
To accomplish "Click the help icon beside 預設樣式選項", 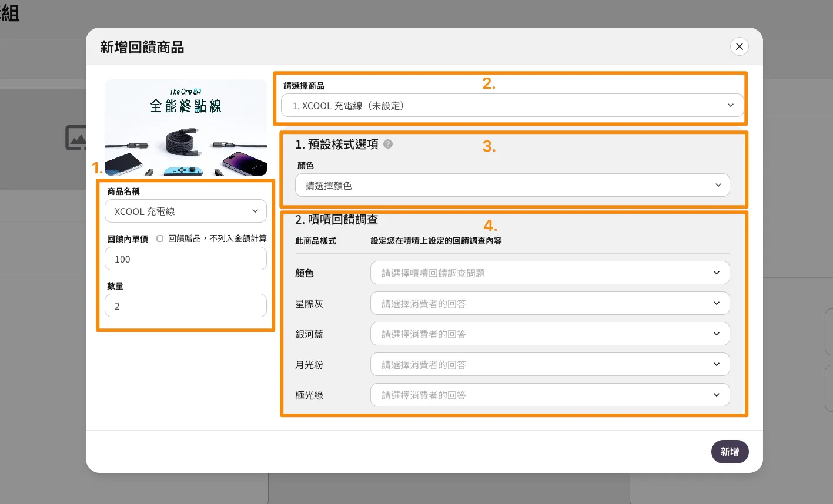I will click(388, 144).
